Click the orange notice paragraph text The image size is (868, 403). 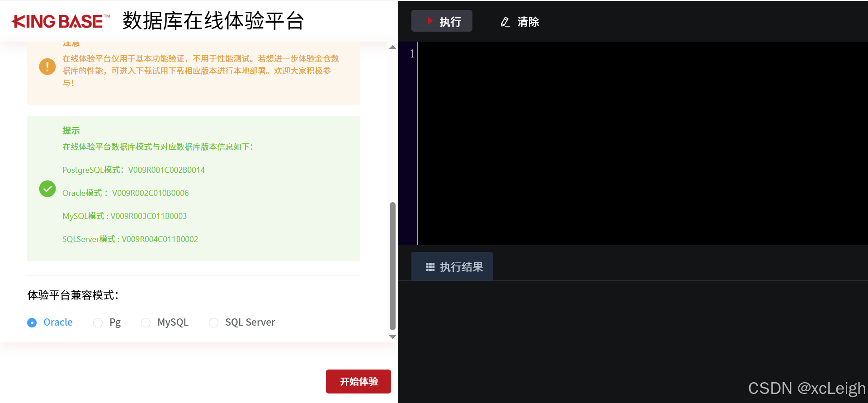[x=200, y=71]
